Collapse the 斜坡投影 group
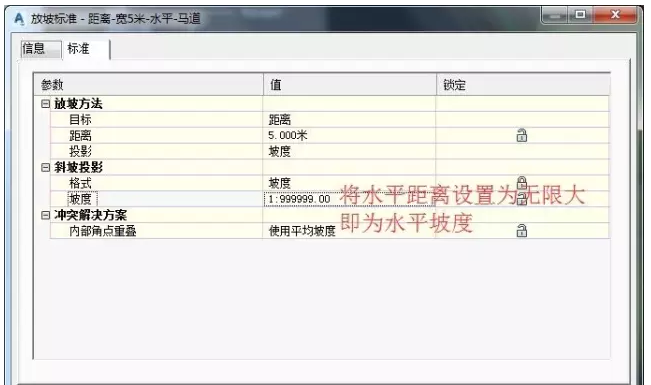This screenshot has width=651, height=385. coord(46,168)
